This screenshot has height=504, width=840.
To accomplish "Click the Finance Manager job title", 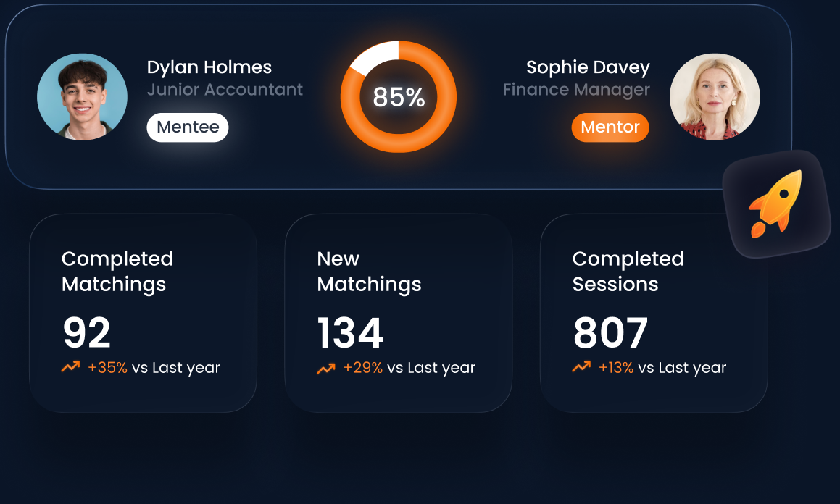I will pos(576,89).
